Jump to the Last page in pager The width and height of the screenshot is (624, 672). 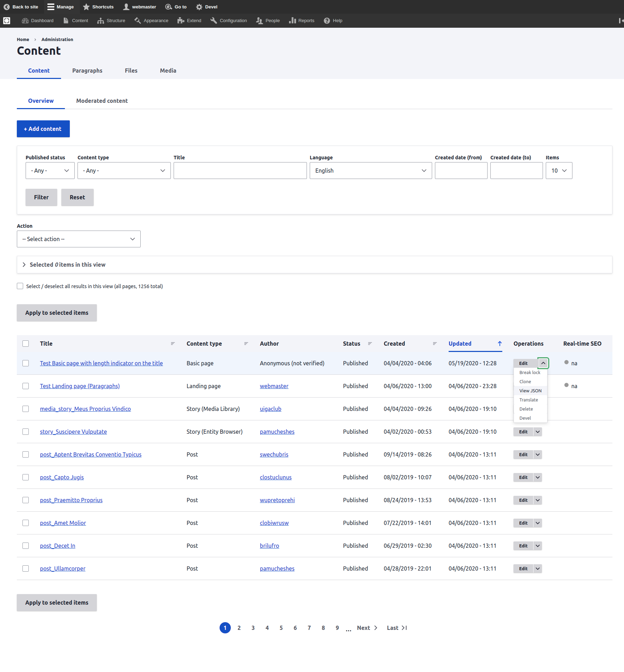click(397, 628)
